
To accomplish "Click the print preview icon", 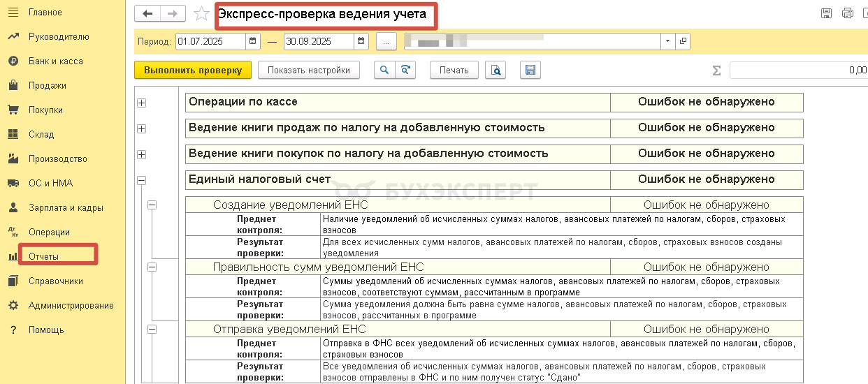I will tap(496, 70).
